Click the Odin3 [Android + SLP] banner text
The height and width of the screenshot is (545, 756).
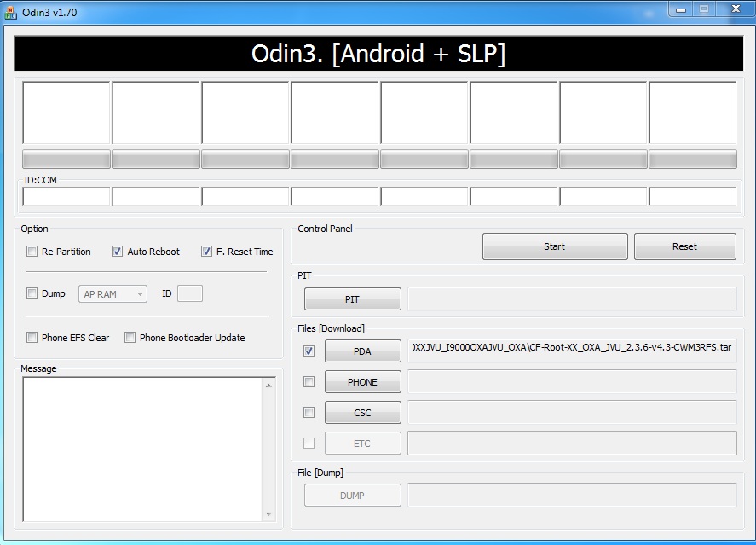tap(378, 54)
